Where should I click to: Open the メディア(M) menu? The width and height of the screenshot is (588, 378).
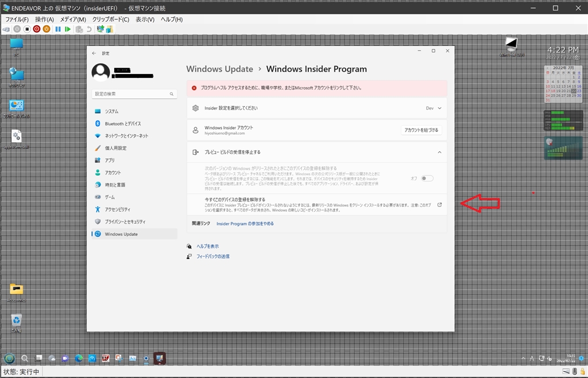tap(73, 20)
